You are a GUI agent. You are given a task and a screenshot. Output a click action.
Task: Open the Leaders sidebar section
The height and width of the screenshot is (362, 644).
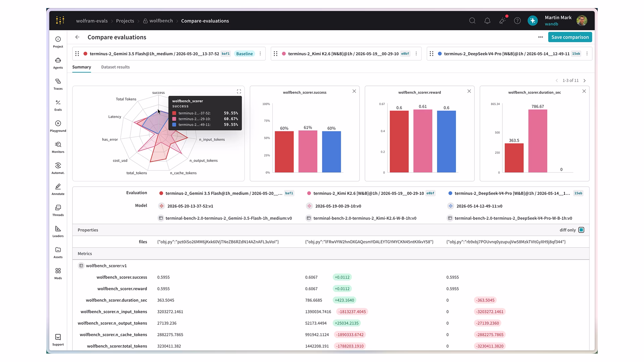(58, 232)
